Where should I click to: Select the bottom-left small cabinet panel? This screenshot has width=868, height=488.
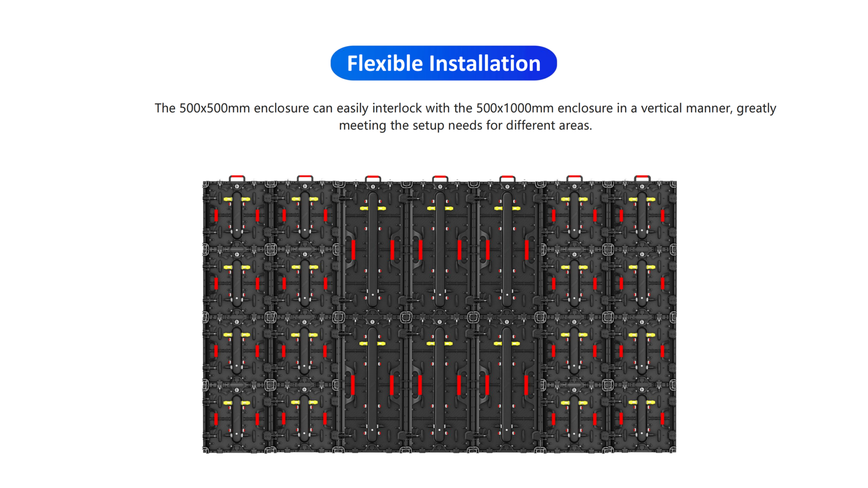tap(237, 419)
